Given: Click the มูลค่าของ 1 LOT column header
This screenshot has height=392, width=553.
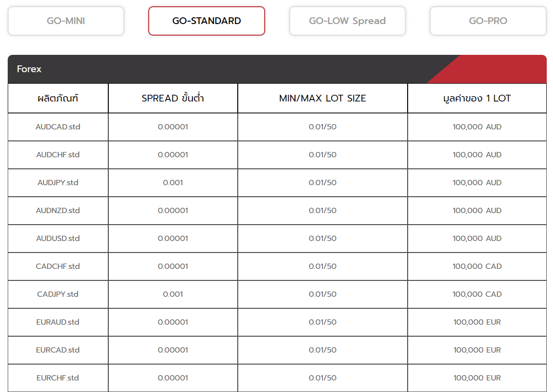Looking at the screenshot, I should tap(476, 99).
